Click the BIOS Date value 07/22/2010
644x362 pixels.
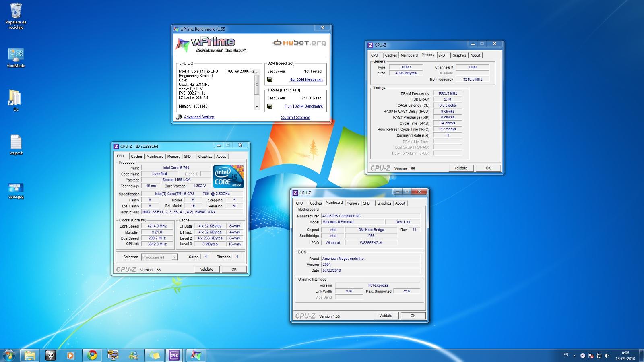click(x=370, y=271)
